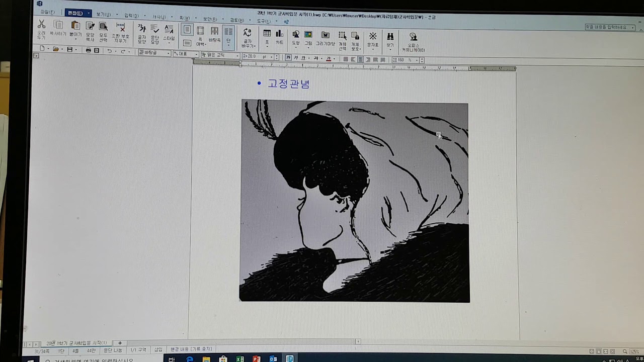Open Paragraph Shape (문단 모양) dialog
Image resolution: width=644 pixels, height=362 pixels.
(x=154, y=29)
